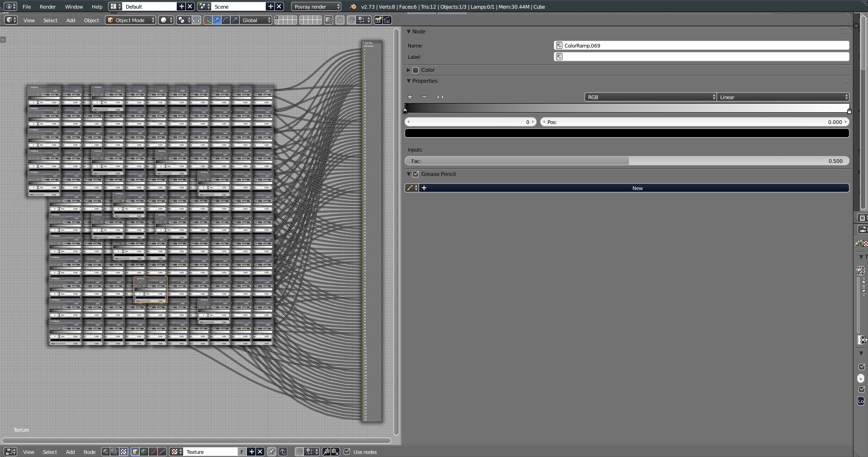Open the Render menu in top bar
Screen dimensions: 868x457
[47, 7]
